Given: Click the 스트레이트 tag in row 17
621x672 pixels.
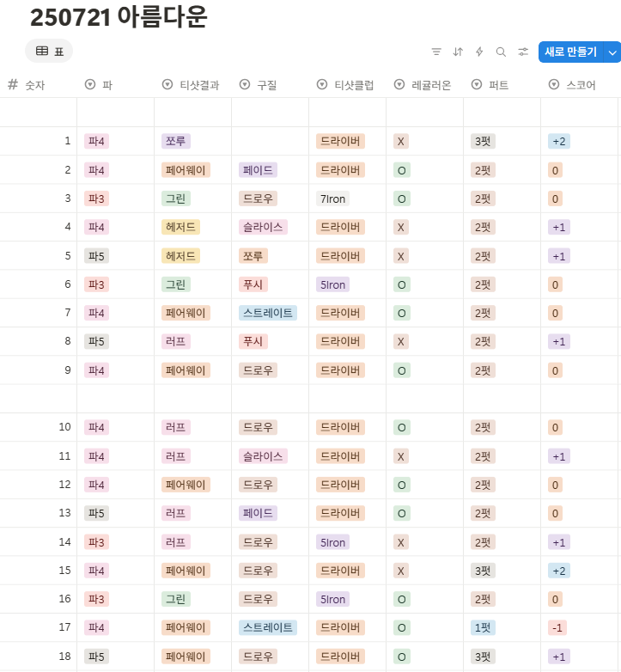Looking at the screenshot, I should point(268,627).
